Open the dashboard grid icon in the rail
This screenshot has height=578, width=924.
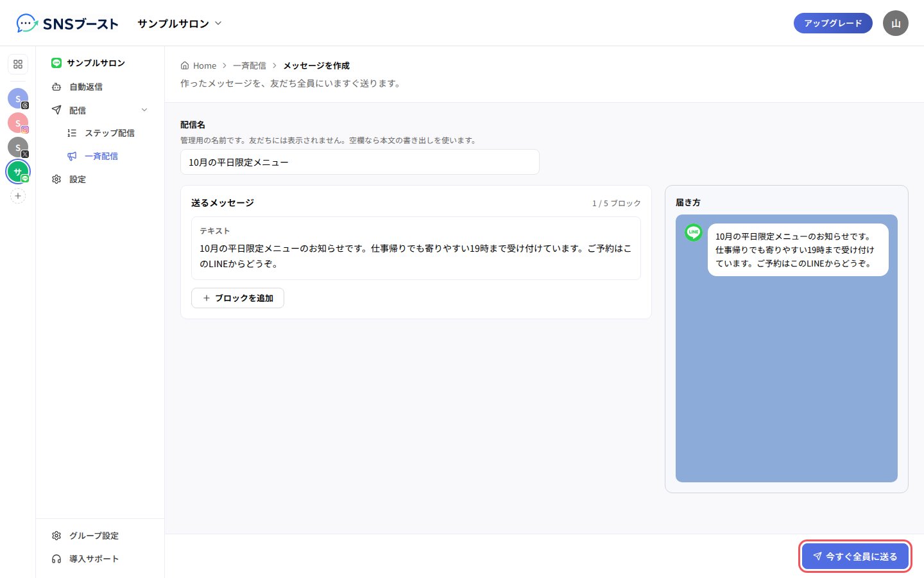click(18, 64)
